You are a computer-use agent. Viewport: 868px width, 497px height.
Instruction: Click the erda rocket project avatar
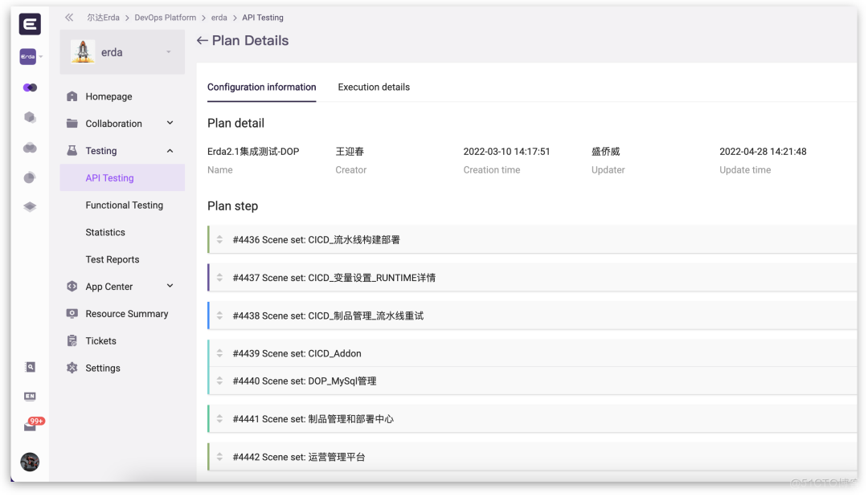click(x=84, y=51)
